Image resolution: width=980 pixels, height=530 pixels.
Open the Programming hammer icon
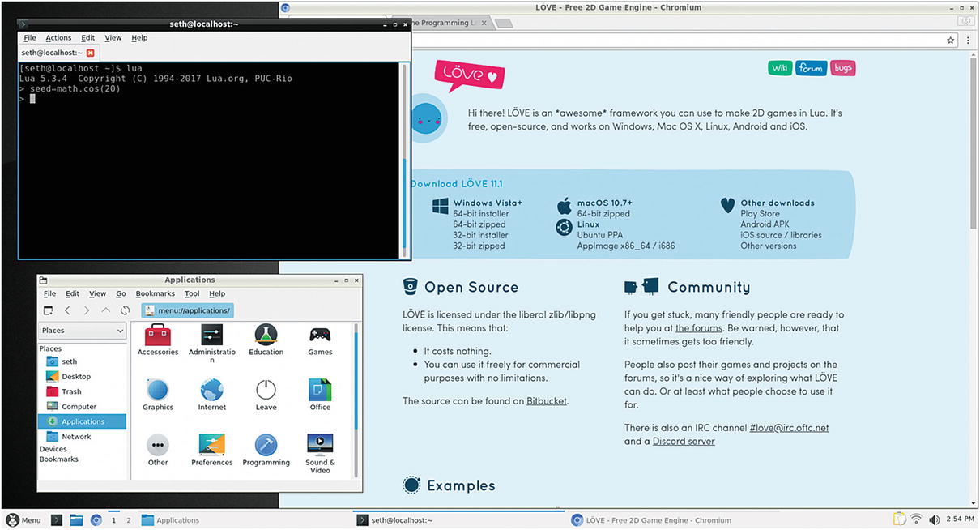pos(266,444)
